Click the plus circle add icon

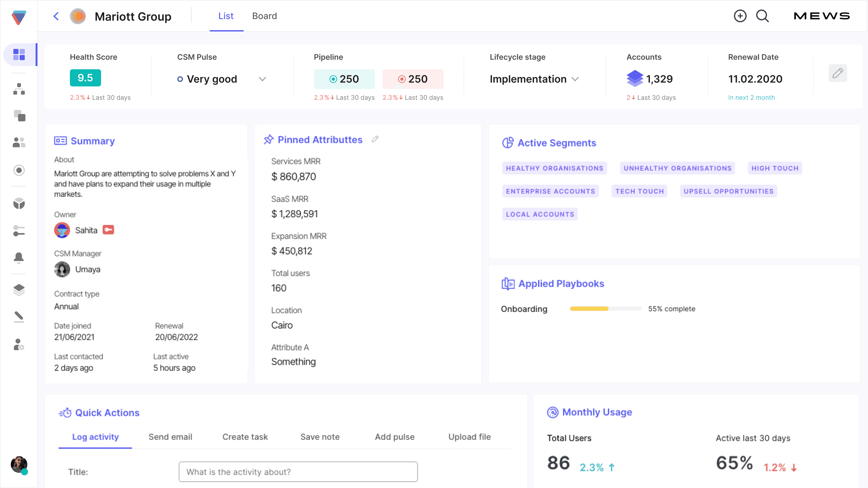point(740,16)
